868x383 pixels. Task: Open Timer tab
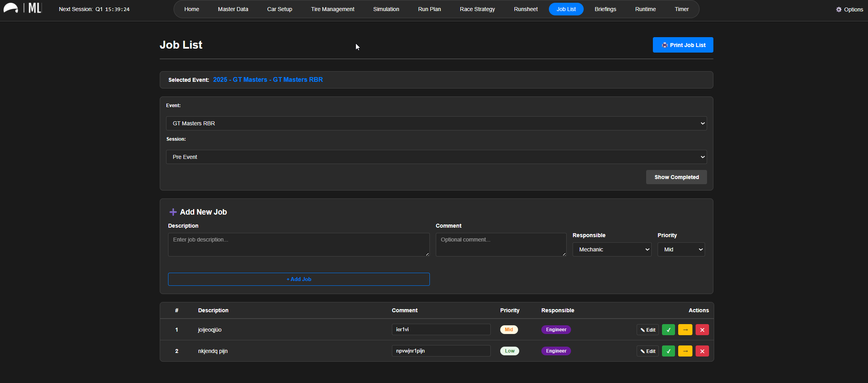682,9
